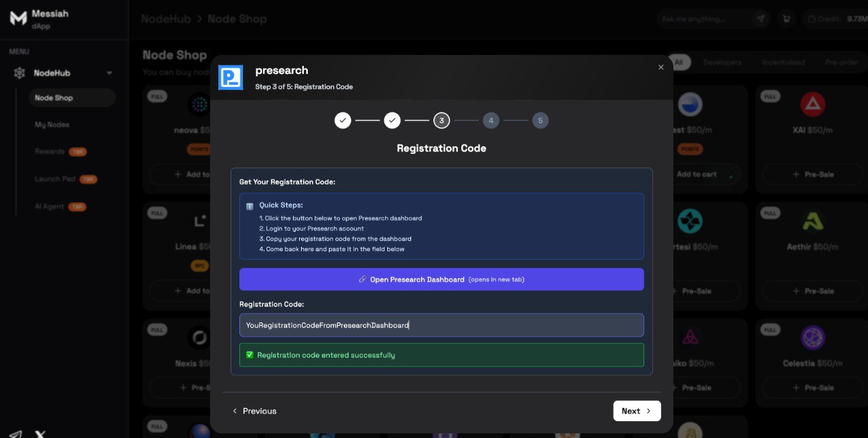
Task: Click the Node Shop page heading
Action: 174,55
